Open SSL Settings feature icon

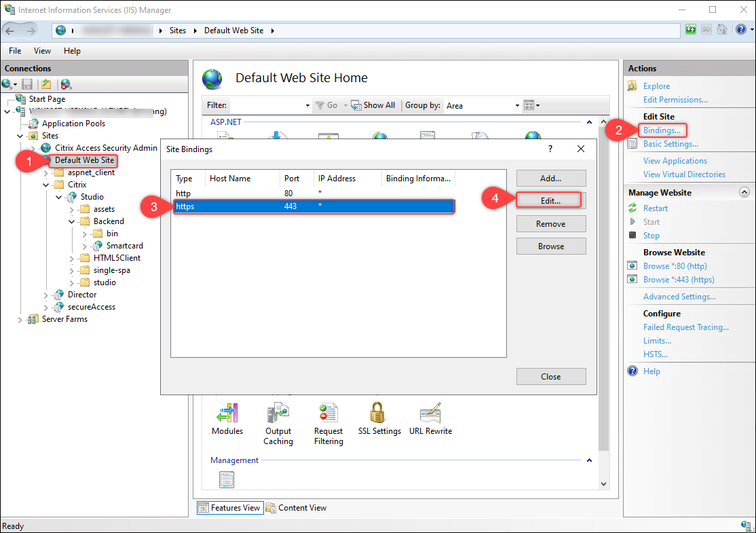pyautogui.click(x=379, y=418)
